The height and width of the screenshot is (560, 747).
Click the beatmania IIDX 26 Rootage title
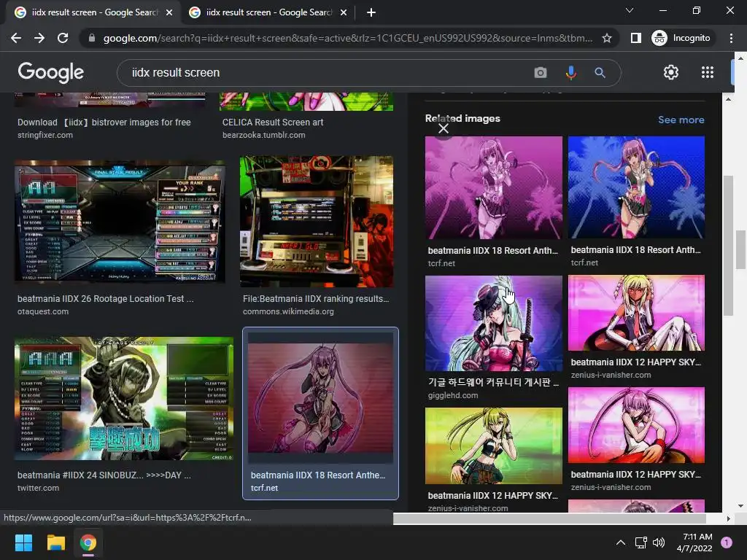coord(105,299)
